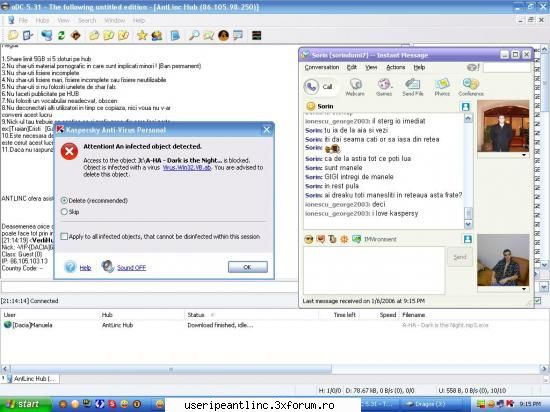Click the Kaspersky Help question mark icon

[70, 267]
